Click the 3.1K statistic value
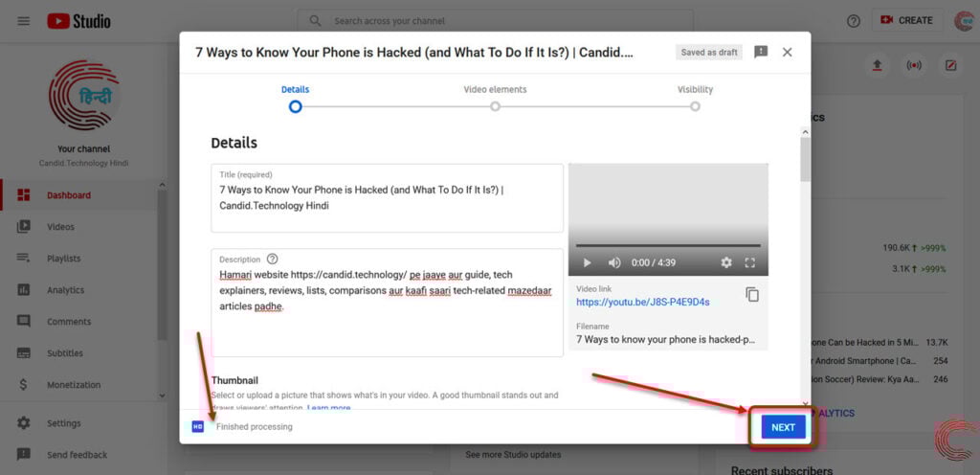980x475 pixels. [901, 269]
